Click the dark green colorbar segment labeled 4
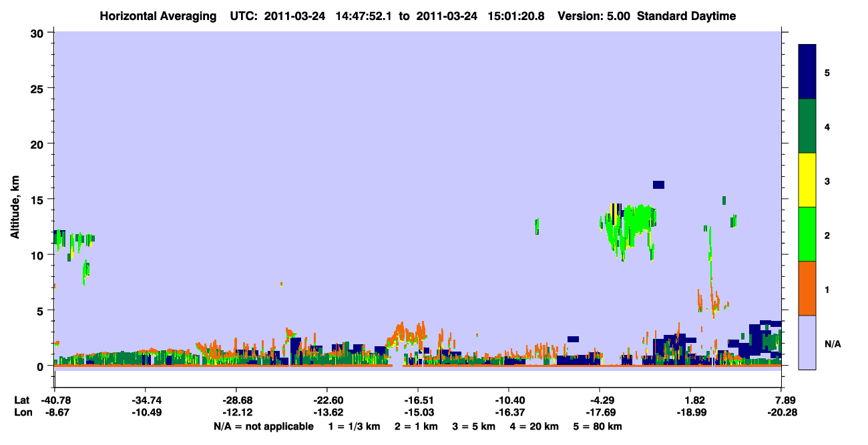The height and width of the screenshot is (445, 868). [x=807, y=126]
